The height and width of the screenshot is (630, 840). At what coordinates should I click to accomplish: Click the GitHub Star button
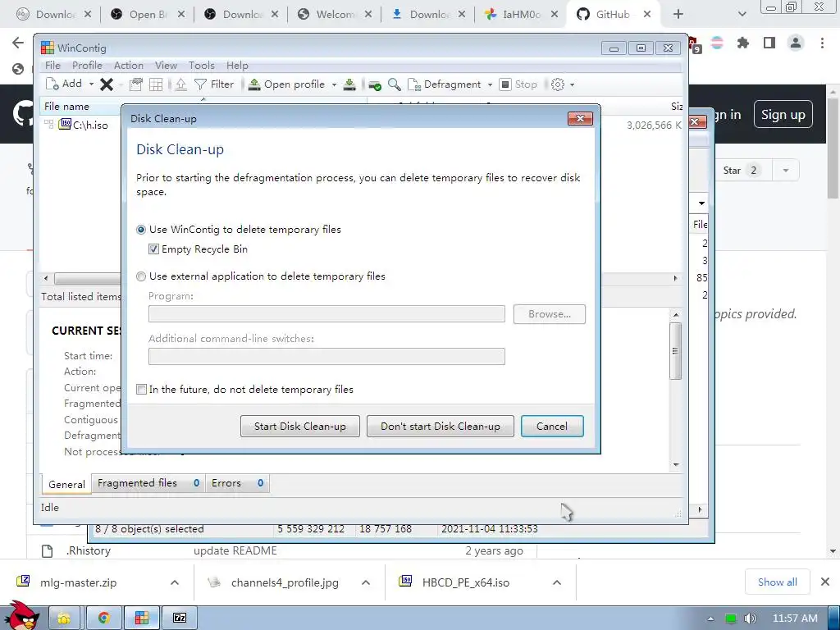[740, 171]
